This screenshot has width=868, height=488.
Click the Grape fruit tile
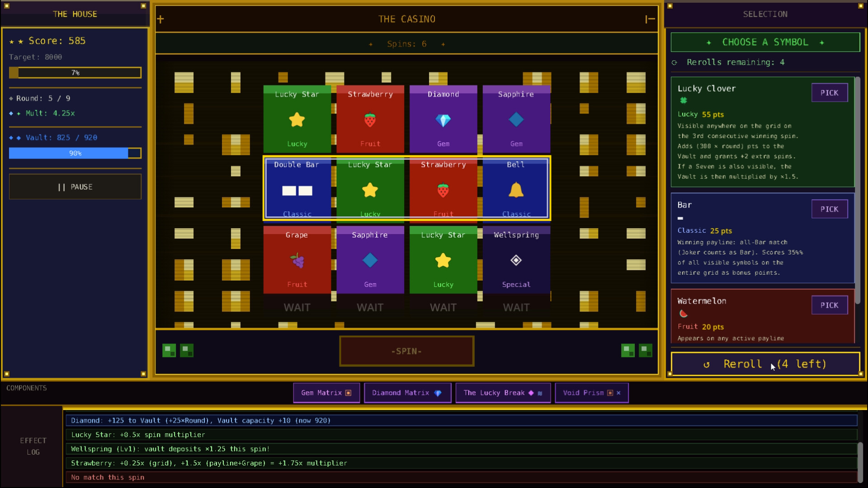click(297, 260)
